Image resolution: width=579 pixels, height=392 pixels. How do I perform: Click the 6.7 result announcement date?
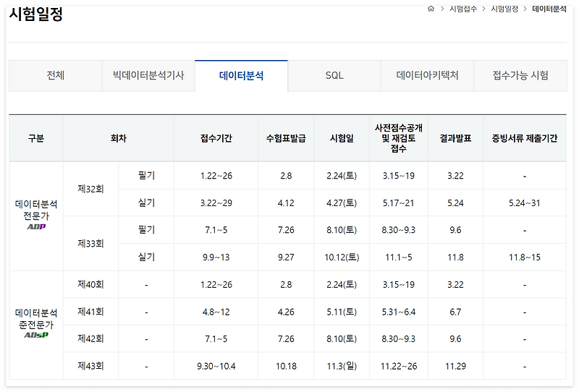coord(455,312)
